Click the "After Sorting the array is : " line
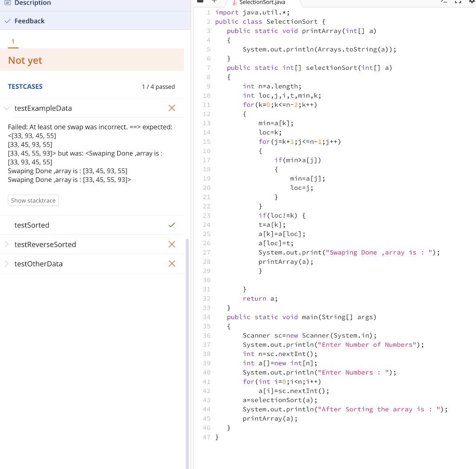Image resolution: width=476 pixels, height=469 pixels. point(345,409)
